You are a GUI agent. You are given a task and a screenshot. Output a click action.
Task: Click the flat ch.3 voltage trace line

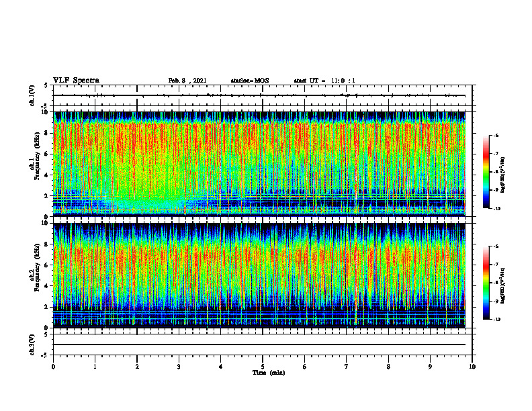(x=259, y=345)
